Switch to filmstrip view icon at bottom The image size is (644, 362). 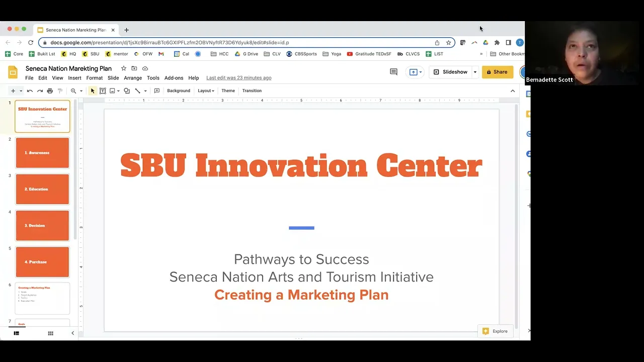click(16, 333)
